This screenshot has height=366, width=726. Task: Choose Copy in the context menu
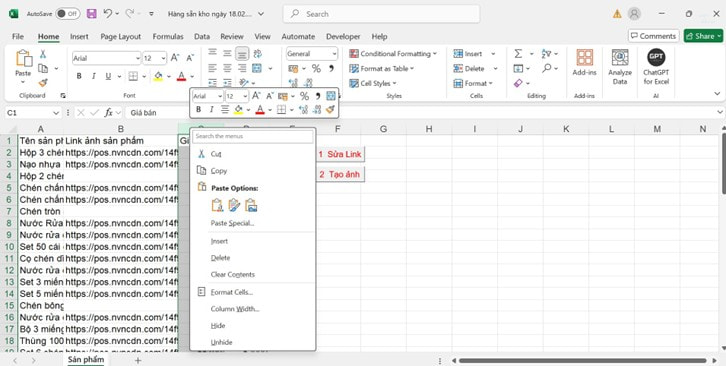pyautogui.click(x=253, y=170)
